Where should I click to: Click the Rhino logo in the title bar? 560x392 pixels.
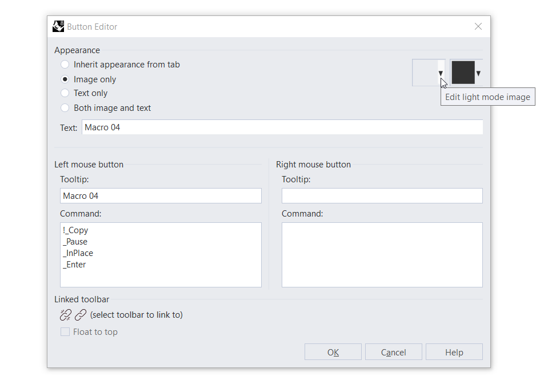click(x=58, y=26)
